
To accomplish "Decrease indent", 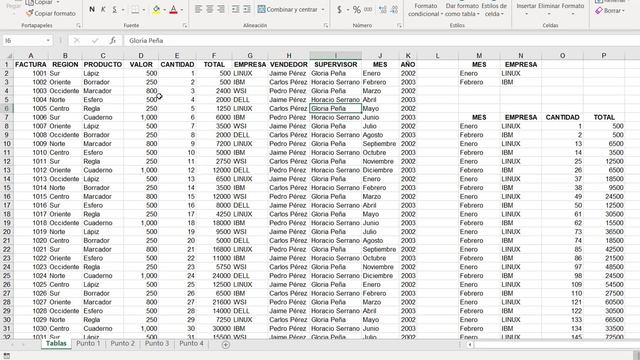I will [236, 9].
